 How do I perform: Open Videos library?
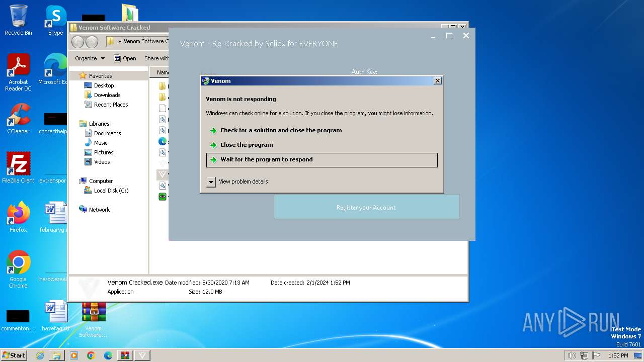coord(102,162)
